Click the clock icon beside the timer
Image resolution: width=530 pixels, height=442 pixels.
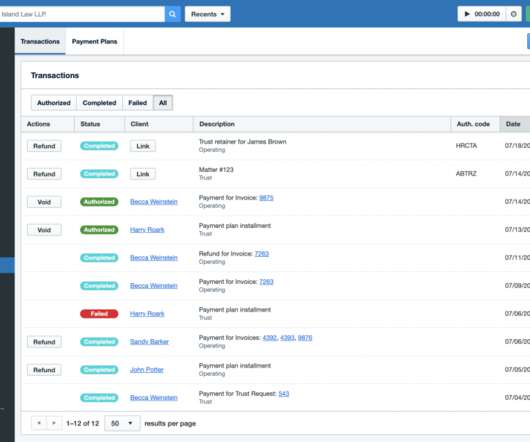click(513, 14)
